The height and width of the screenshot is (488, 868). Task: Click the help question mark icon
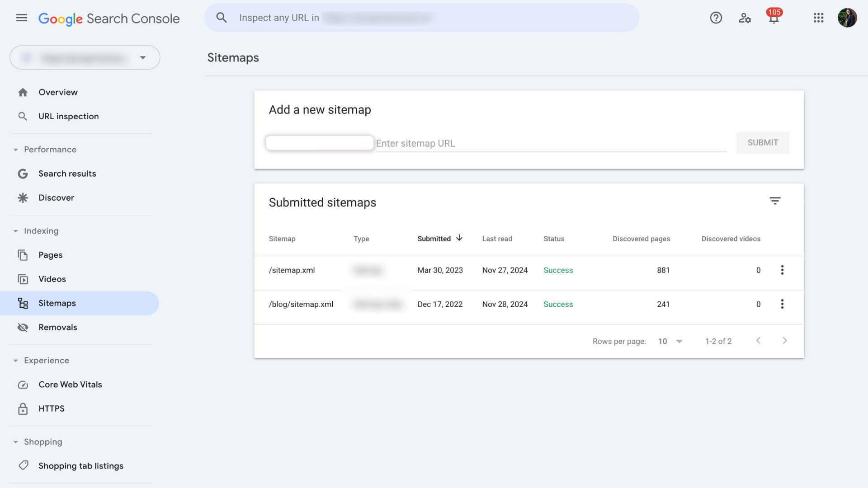coord(716,18)
